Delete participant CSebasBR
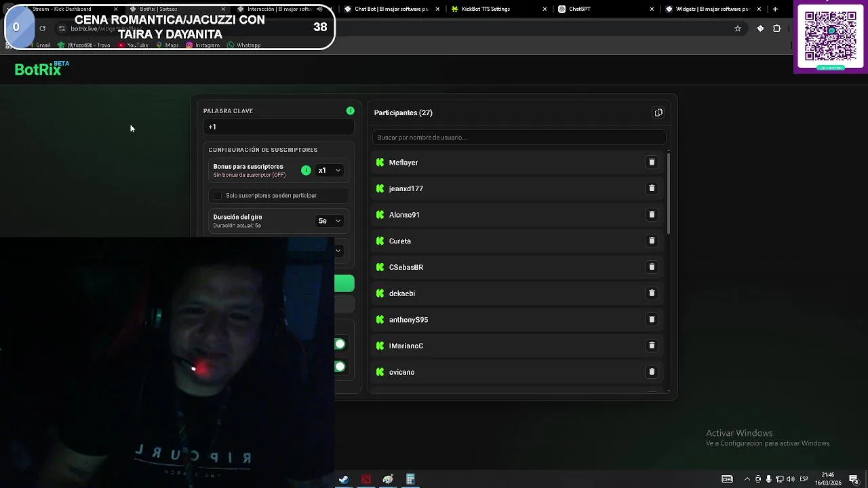Screen dimensions: 868x488 pos(652,267)
